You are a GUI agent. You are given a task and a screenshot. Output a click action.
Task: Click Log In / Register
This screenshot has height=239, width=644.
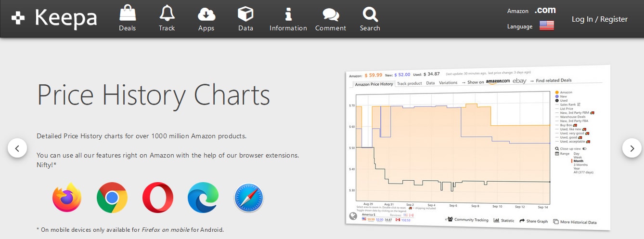[x=599, y=19]
